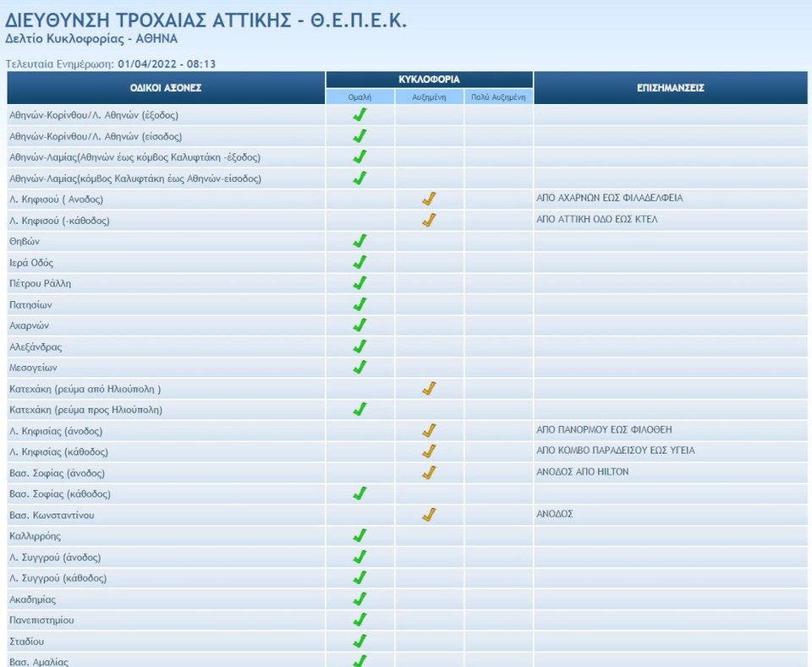
Task: Click green checkmark in Πατησίων row
Action: point(360,303)
